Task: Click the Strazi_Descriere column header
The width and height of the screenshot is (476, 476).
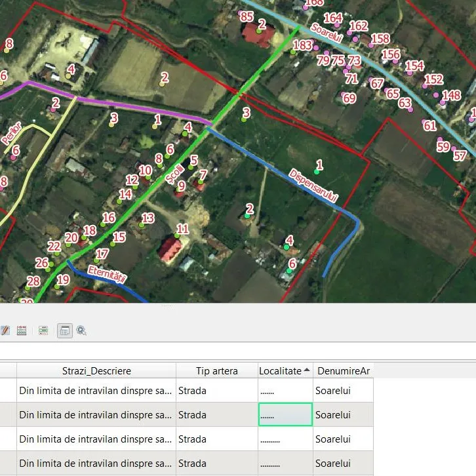Action: (x=96, y=371)
